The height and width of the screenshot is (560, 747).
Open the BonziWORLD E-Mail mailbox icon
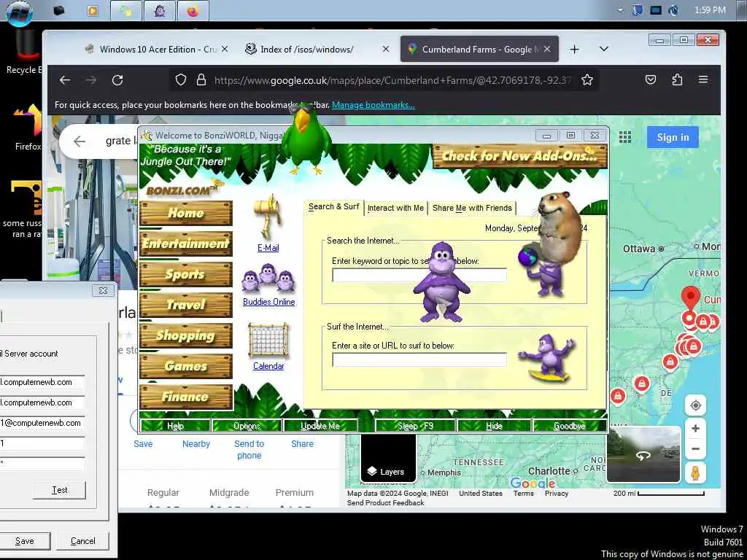click(268, 218)
